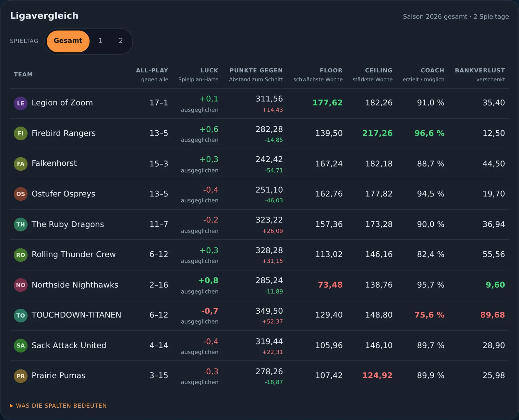Sort by the Ceiling column header
Viewport: 519px width, 420px height.
coord(372,75)
